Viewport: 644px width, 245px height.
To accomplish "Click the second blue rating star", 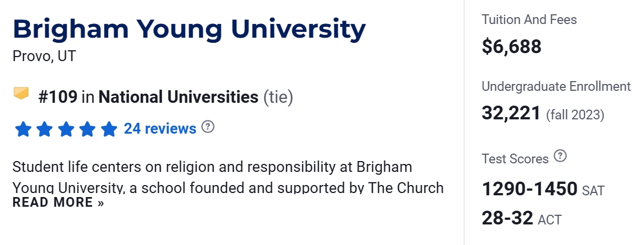I will tap(45, 129).
